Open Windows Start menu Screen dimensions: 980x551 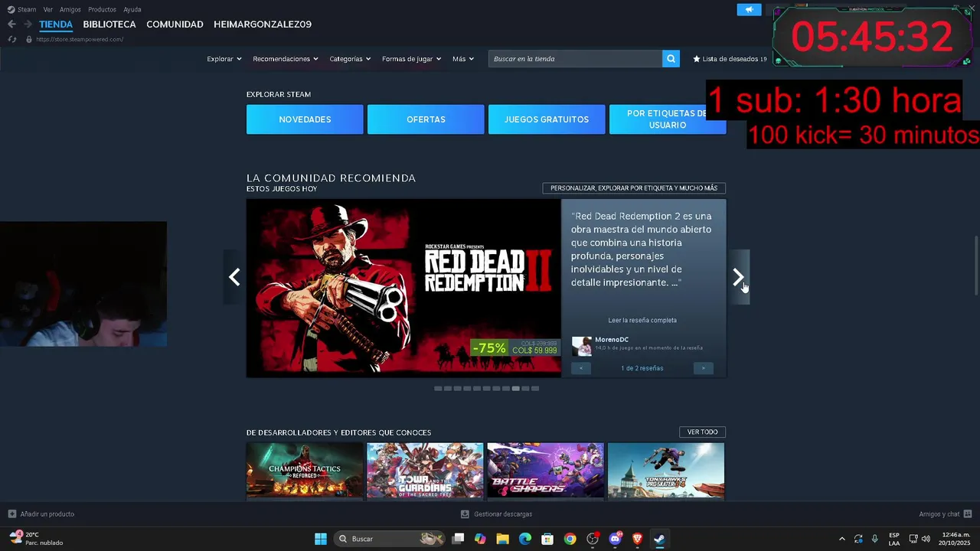coord(321,539)
